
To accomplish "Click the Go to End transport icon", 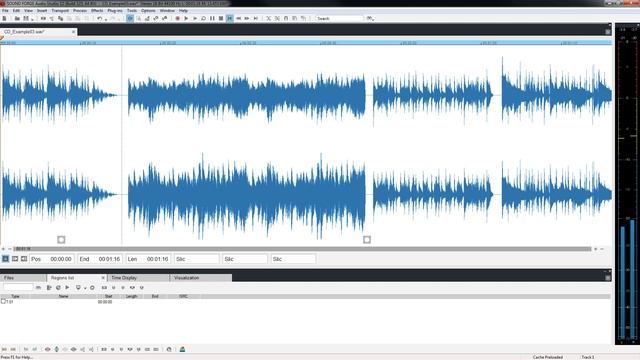I will click(256, 18).
